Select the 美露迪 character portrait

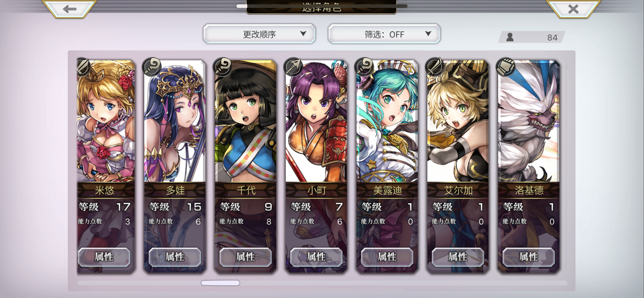click(387, 121)
